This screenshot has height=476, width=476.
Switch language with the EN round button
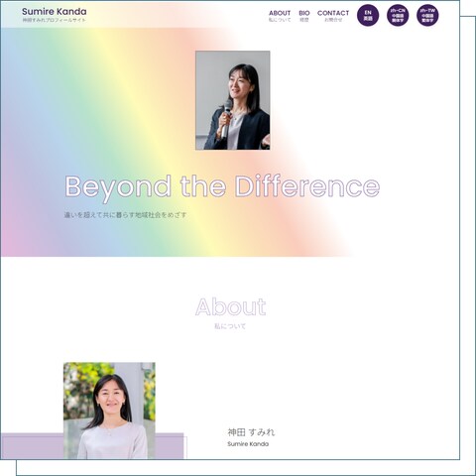[368, 15]
